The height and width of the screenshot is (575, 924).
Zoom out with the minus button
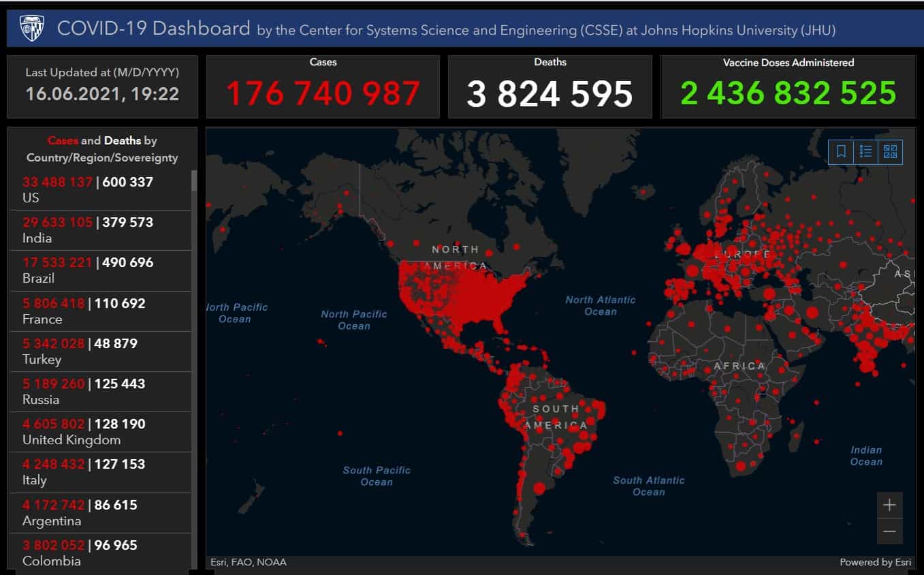tap(889, 531)
